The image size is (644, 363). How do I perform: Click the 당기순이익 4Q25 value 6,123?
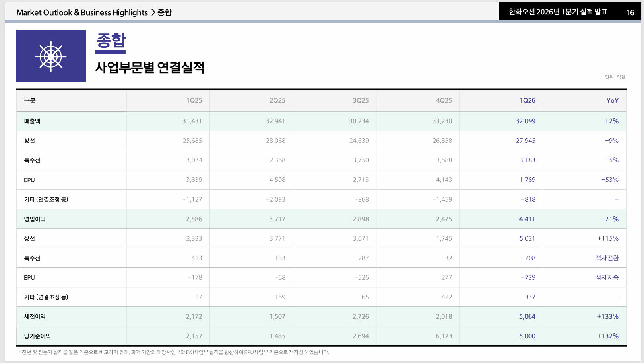[444, 336]
